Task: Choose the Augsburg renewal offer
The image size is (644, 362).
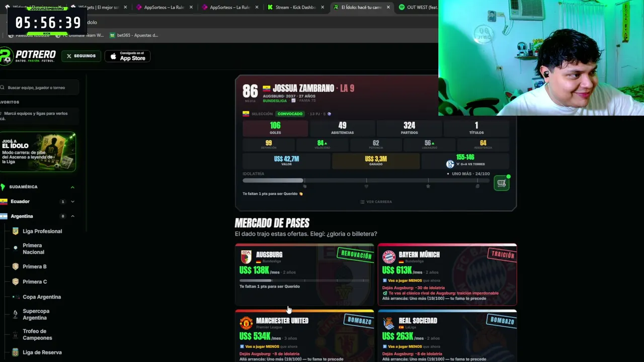Action: pos(304,275)
